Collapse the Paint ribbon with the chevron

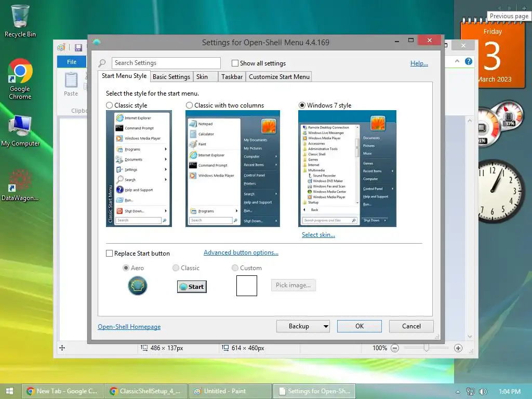[457, 61]
